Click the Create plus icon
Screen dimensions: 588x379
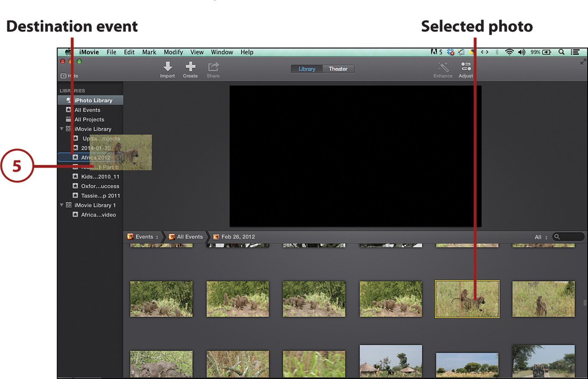(x=190, y=67)
